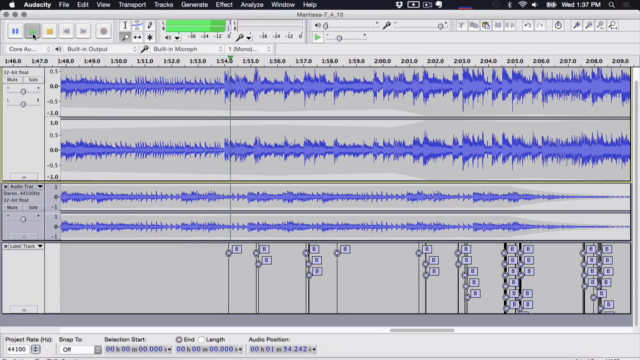Open Spotlight search in menu bar

(x=611, y=4)
